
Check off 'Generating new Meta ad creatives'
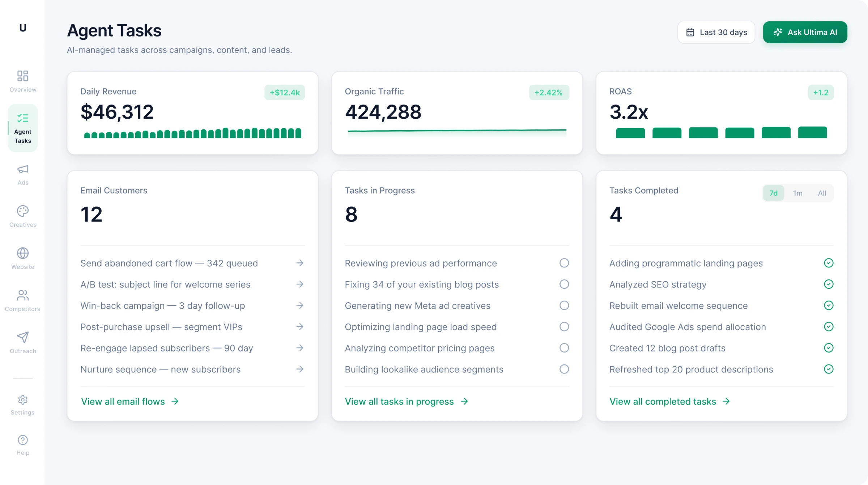[x=564, y=305]
